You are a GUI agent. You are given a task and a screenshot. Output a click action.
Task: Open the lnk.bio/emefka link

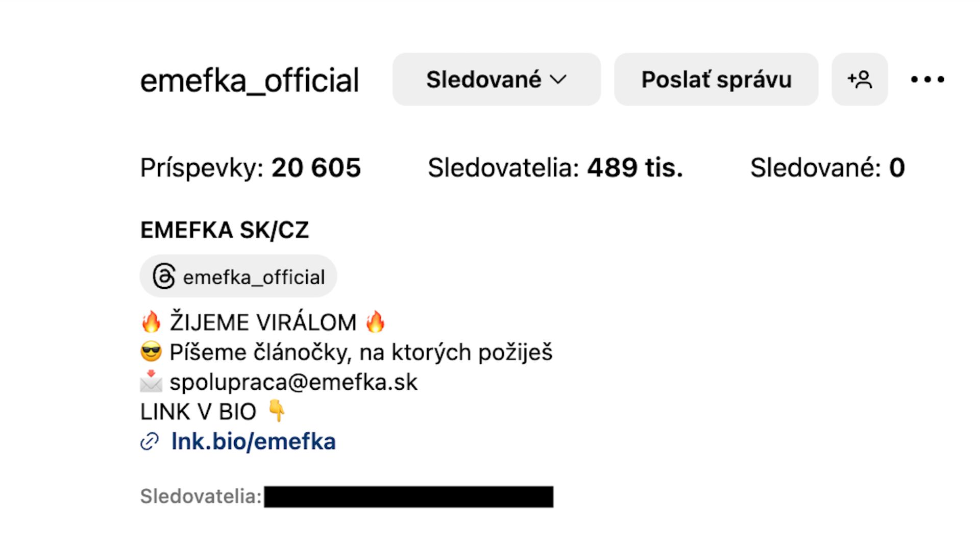point(254,442)
